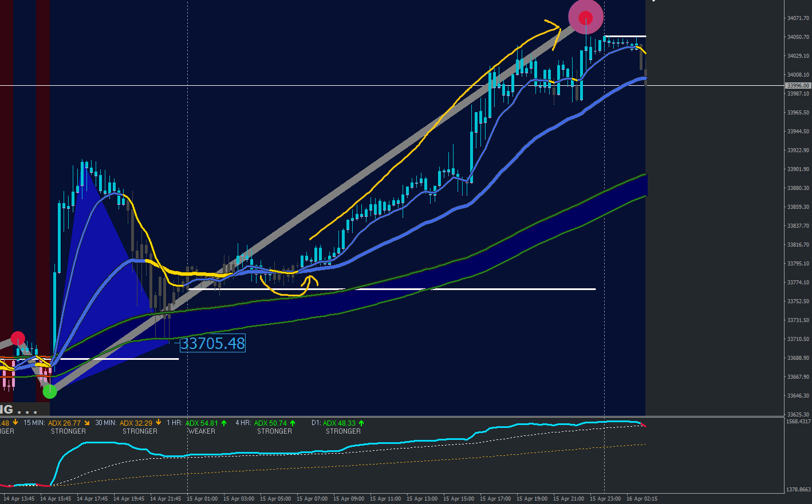Click the WEAKER status label
Screen dimensions: 812x504
tap(202, 431)
